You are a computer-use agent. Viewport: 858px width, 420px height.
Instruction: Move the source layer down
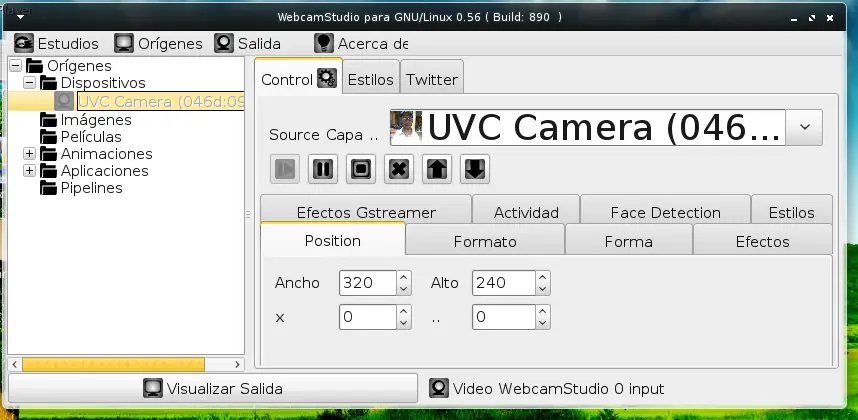[x=475, y=169]
